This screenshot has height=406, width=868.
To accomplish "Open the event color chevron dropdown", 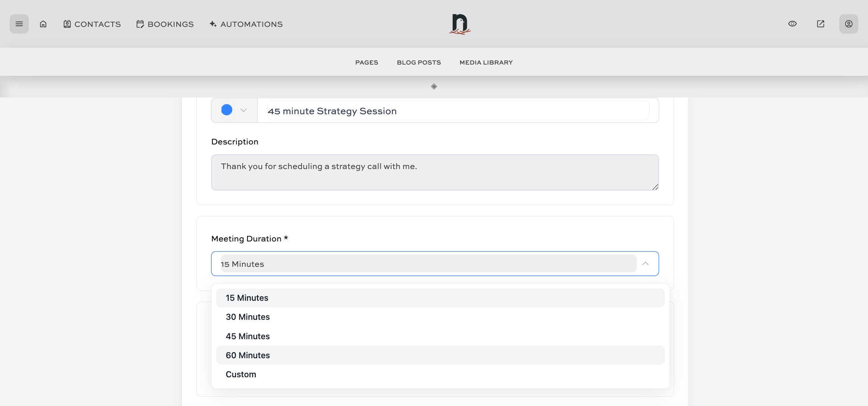I will click(x=244, y=110).
